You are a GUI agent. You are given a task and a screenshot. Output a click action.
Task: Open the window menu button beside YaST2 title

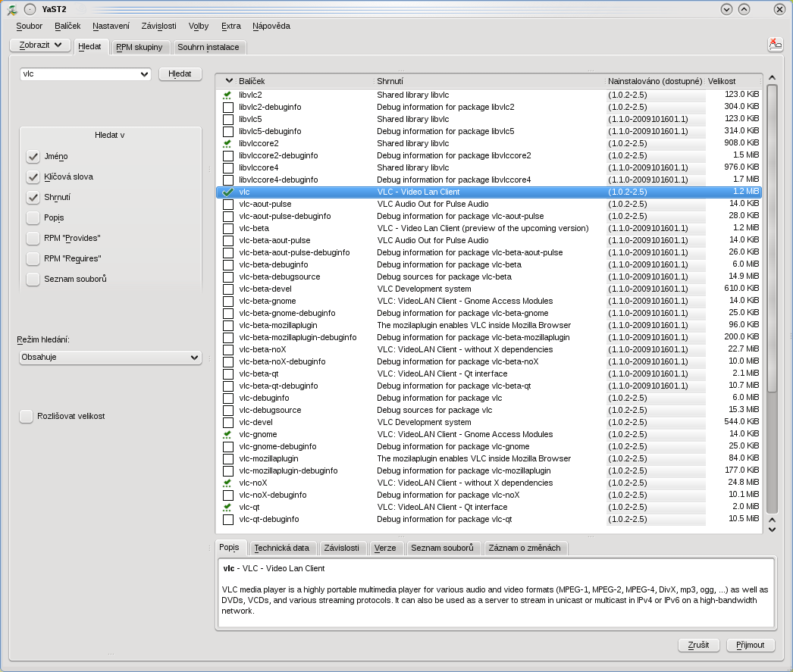(x=30, y=10)
